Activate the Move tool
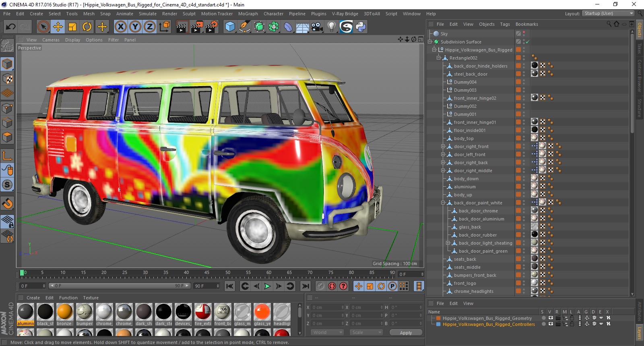644x346 pixels. (x=58, y=27)
